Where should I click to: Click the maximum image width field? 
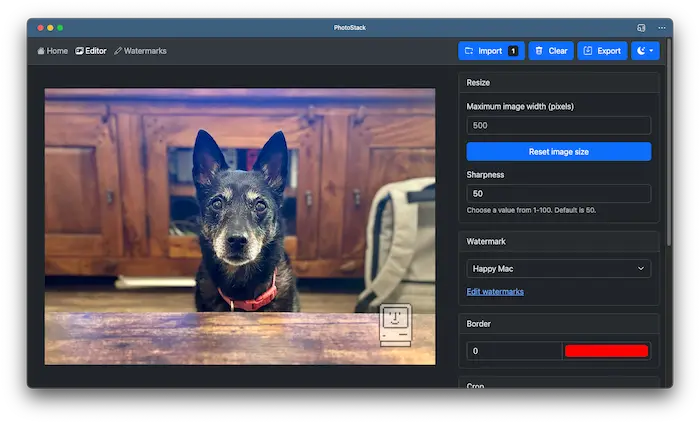coord(558,125)
